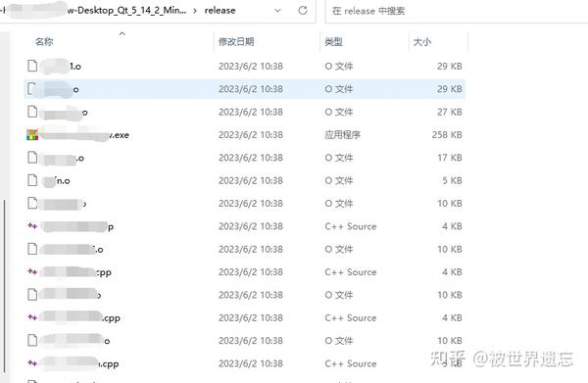Click the file icon in the 27 KB row
The image size is (588, 383).
[x=32, y=112]
